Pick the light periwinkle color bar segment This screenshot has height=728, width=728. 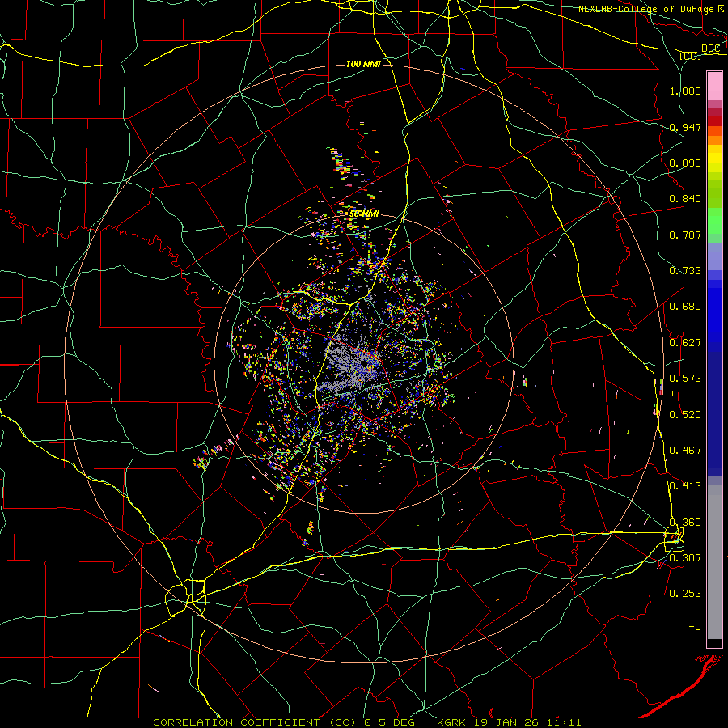[x=714, y=256]
